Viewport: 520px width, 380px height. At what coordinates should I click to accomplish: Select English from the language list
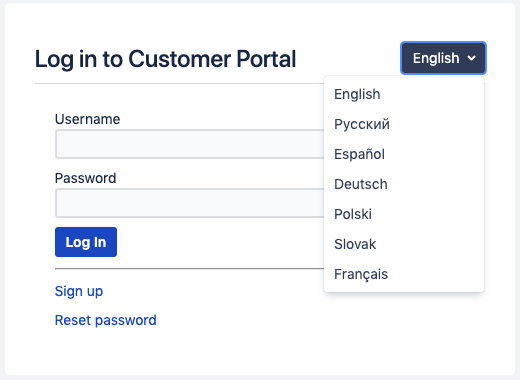404,94
